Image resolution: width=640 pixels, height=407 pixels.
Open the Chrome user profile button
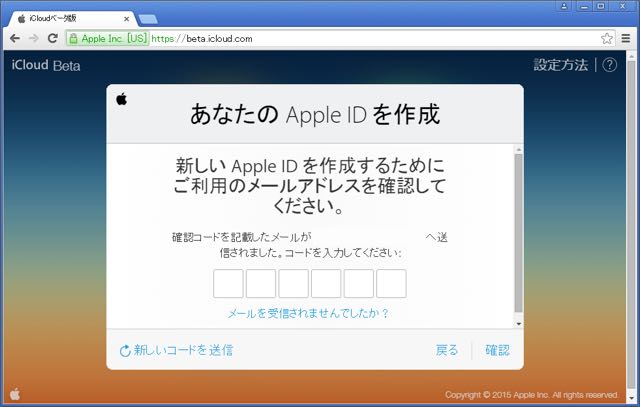click(564, 6)
